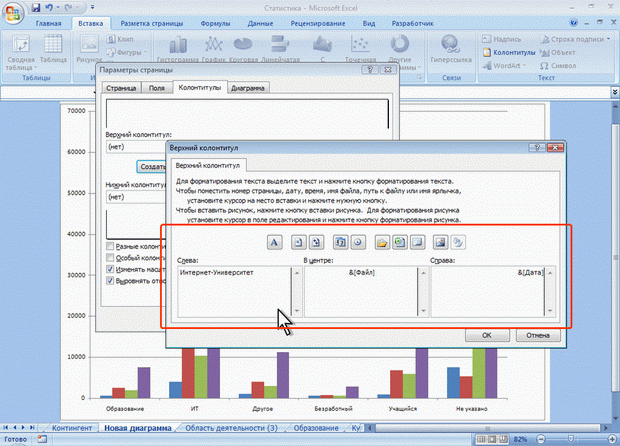Insert time clock icon
620x446 pixels.
pyautogui.click(x=357, y=242)
